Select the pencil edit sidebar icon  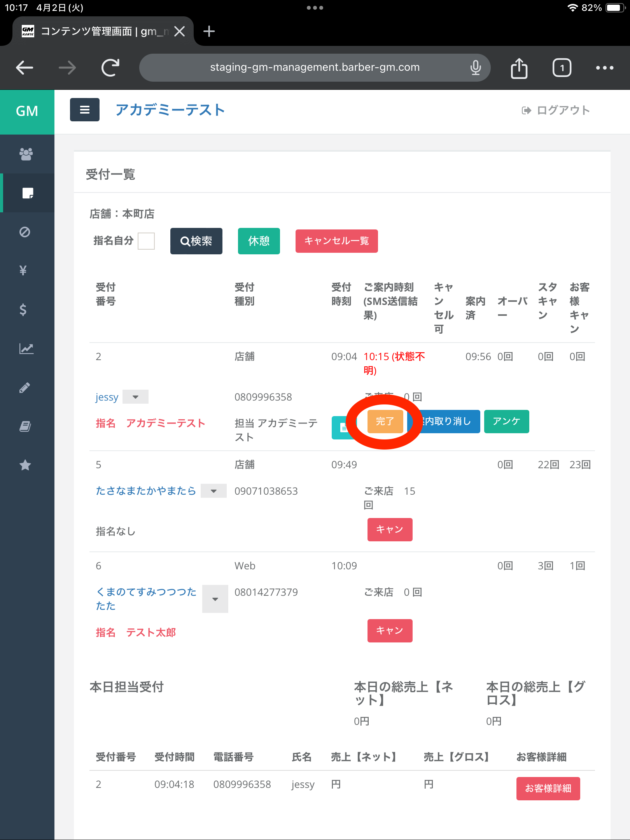coord(25,387)
